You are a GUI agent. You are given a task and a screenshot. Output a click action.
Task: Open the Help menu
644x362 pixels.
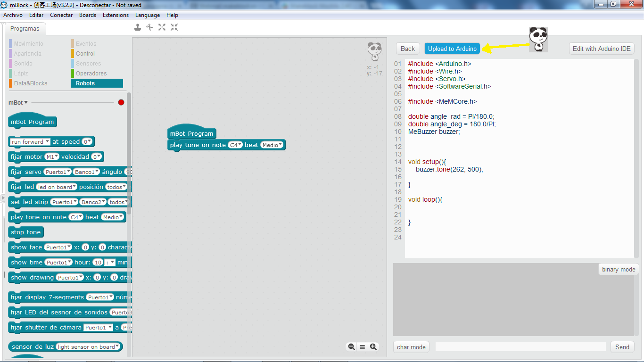coord(172,15)
